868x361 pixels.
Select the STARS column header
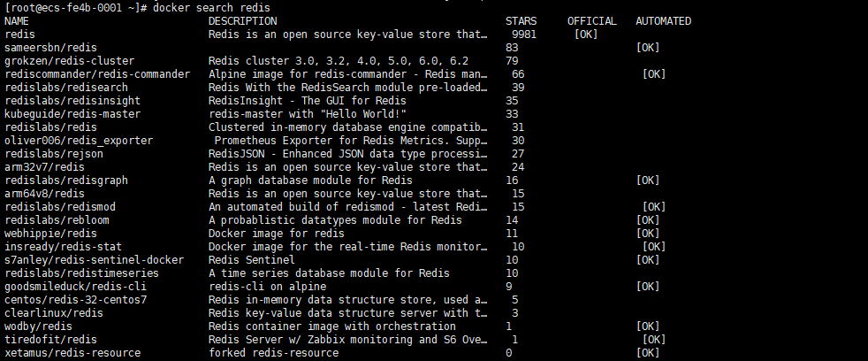point(521,21)
